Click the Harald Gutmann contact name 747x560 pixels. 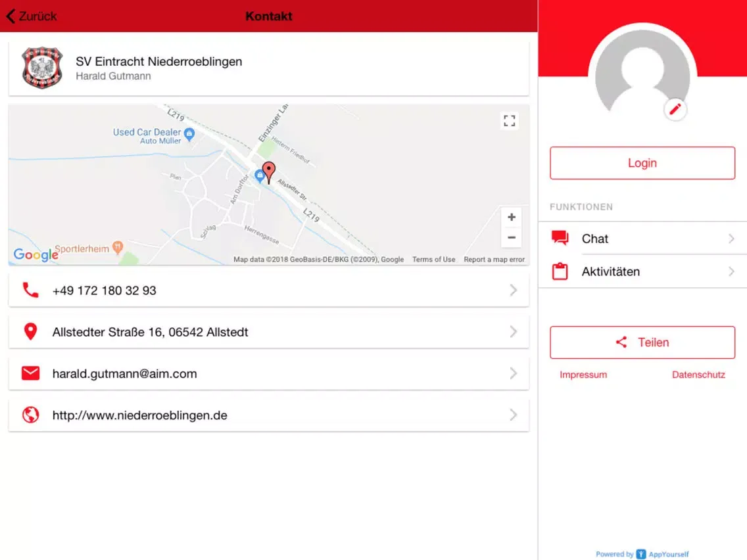pyautogui.click(x=113, y=76)
